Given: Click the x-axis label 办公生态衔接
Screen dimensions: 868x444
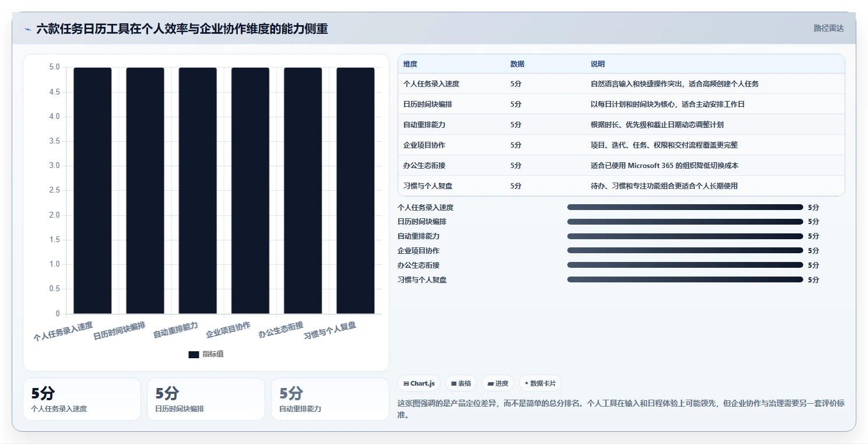Looking at the screenshot, I should pyautogui.click(x=280, y=330).
